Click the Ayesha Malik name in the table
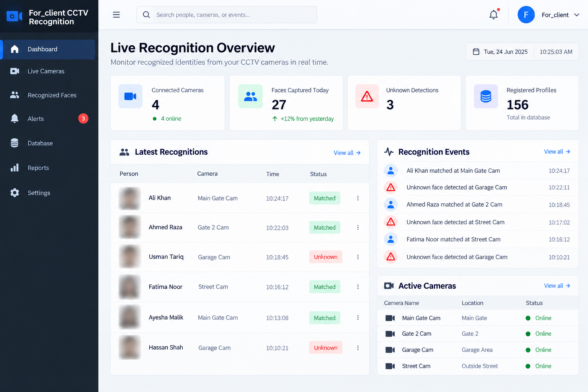 [x=166, y=317]
